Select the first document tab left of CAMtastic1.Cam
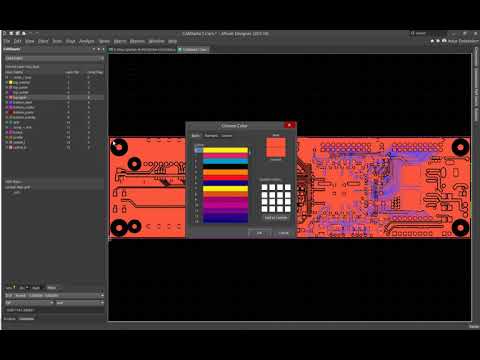 coord(142,49)
